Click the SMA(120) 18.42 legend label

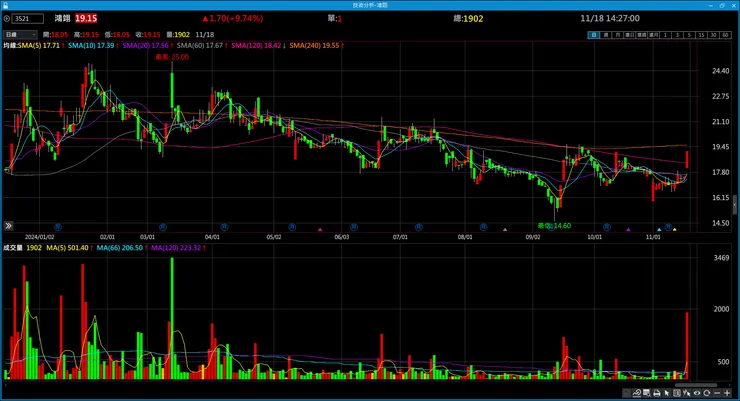pyautogui.click(x=256, y=46)
